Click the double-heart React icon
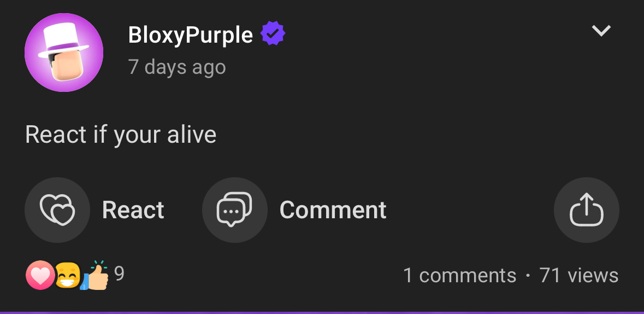The image size is (644, 314). click(x=57, y=210)
